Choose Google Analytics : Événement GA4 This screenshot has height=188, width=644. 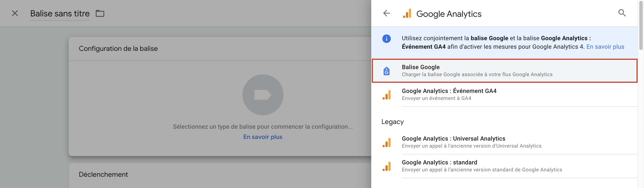[449, 91]
